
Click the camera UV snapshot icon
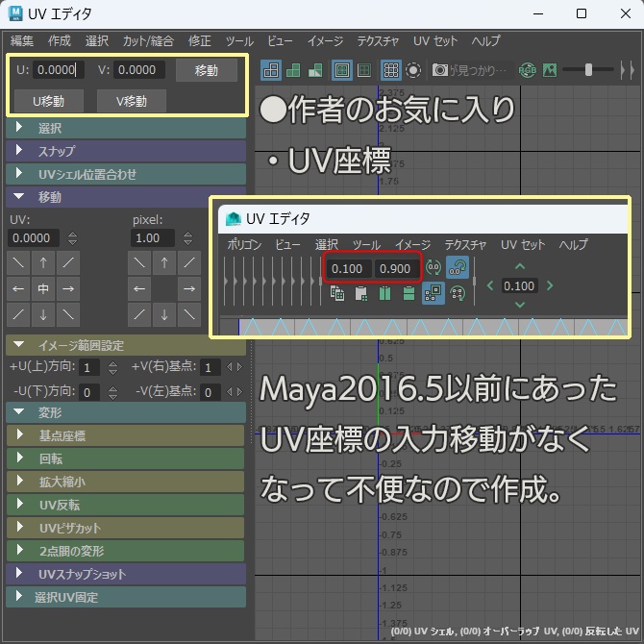440,70
